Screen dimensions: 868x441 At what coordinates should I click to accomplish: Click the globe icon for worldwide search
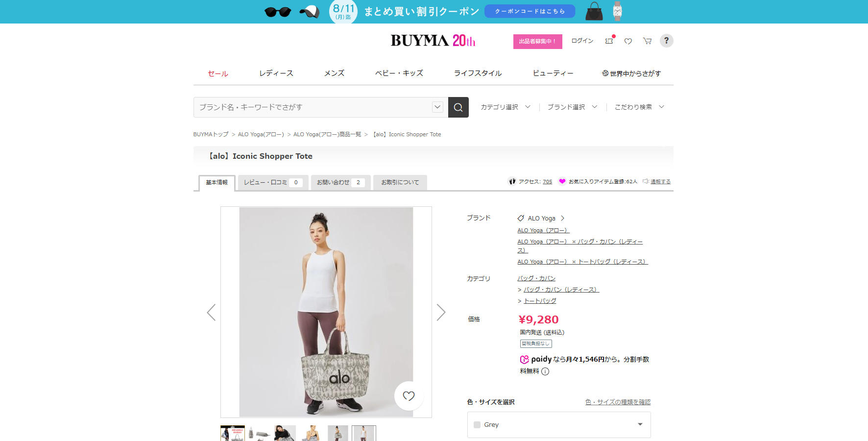pos(605,73)
